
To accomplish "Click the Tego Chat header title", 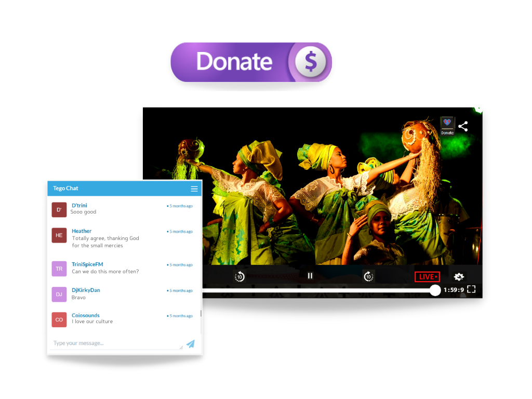I will point(66,188).
